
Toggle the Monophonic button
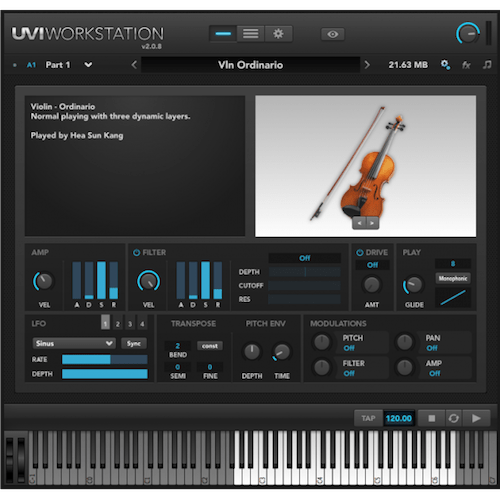453,278
